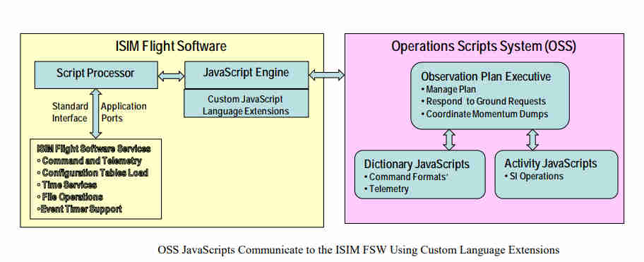Viewport: 644px width, 262px height.
Task: Select the Observation Plan Executive heading
Action: [486, 77]
